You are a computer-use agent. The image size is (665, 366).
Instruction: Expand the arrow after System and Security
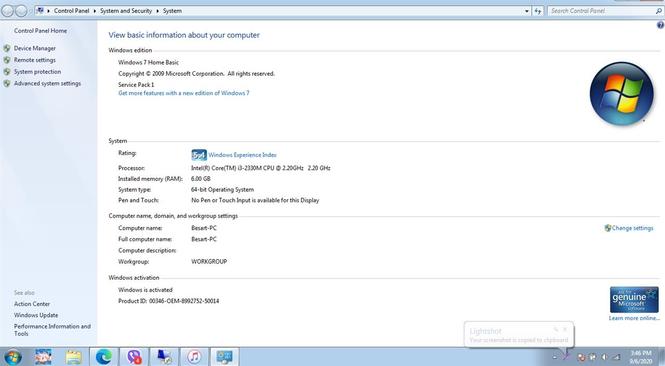(157, 11)
